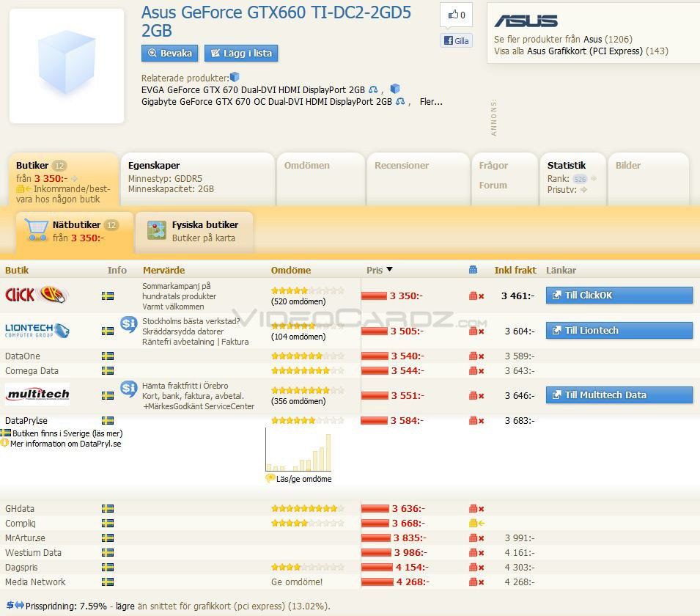700x616 pixels.
Task: Open the product placeholder cube image
Action: 67,66
